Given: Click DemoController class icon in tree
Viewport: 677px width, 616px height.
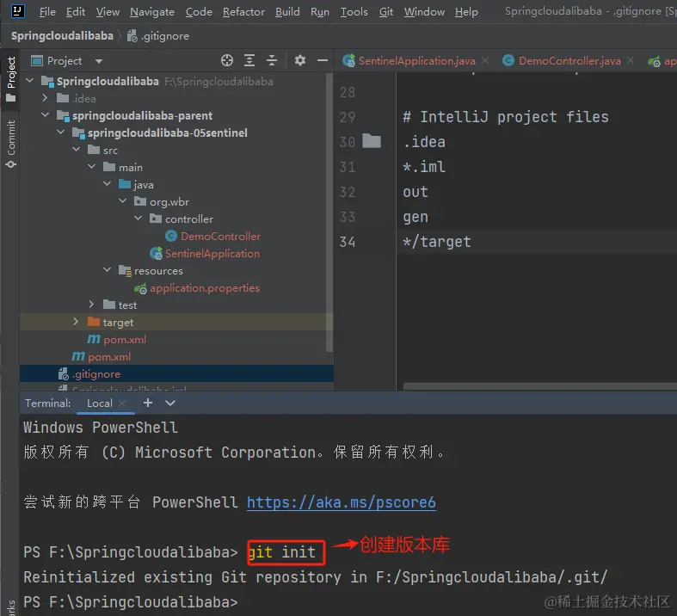Looking at the screenshot, I should coord(171,236).
